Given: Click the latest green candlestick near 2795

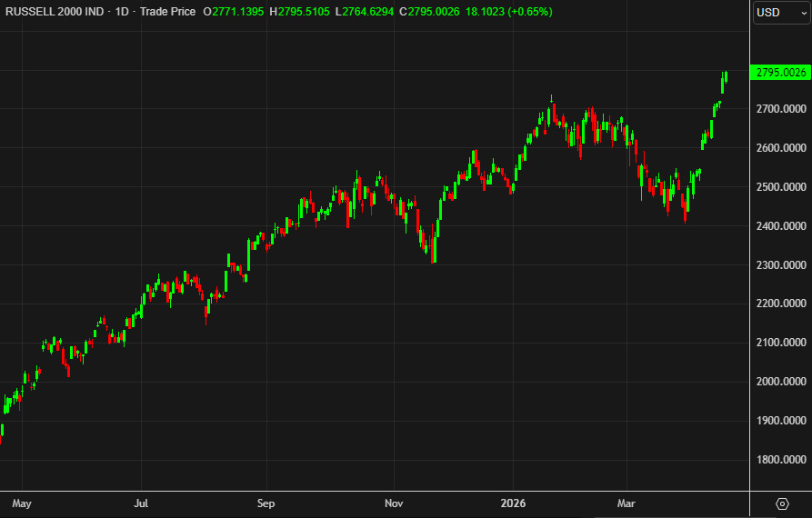Looking at the screenshot, I should pos(727,77).
